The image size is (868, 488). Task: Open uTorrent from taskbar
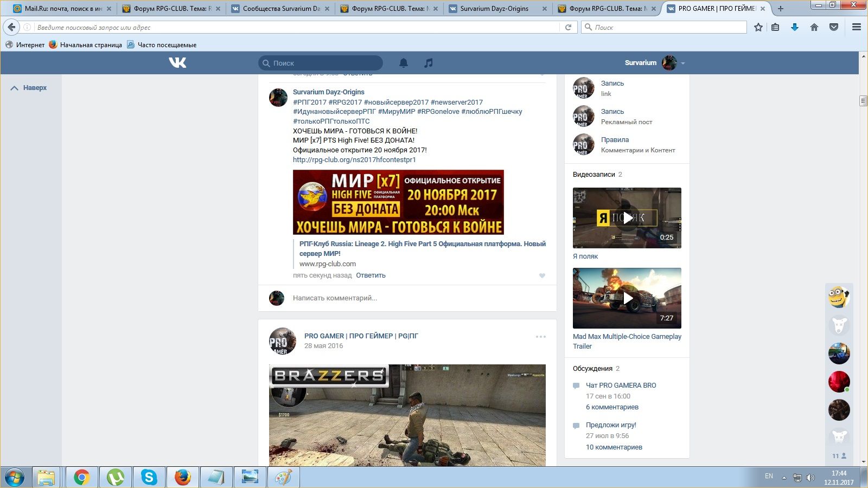[115, 478]
